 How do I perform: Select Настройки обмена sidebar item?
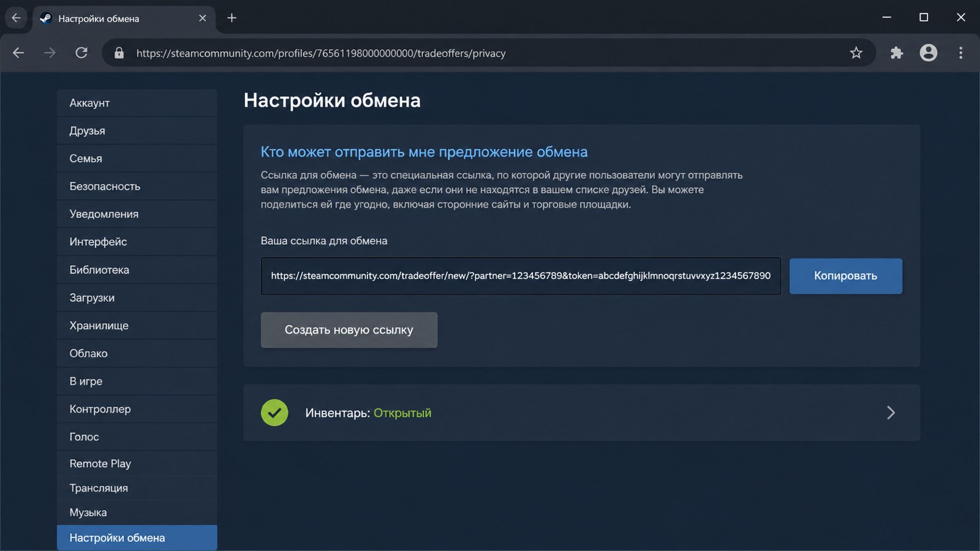137,538
